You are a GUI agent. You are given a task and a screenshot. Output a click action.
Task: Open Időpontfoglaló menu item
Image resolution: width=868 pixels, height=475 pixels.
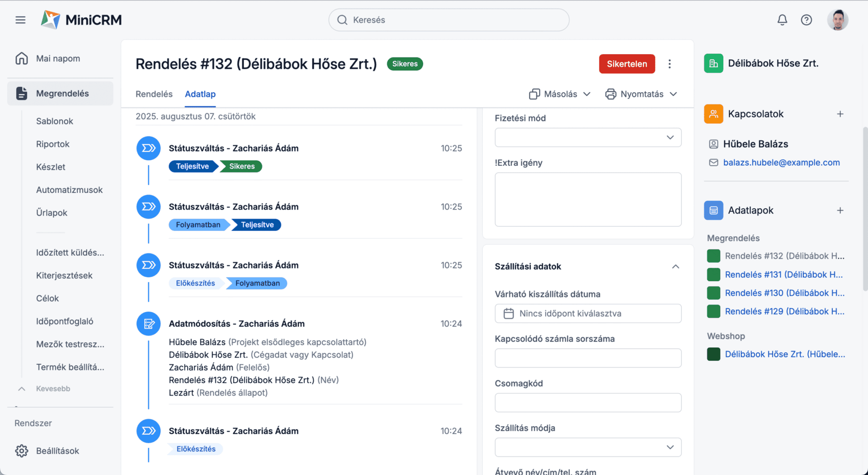coord(65,321)
